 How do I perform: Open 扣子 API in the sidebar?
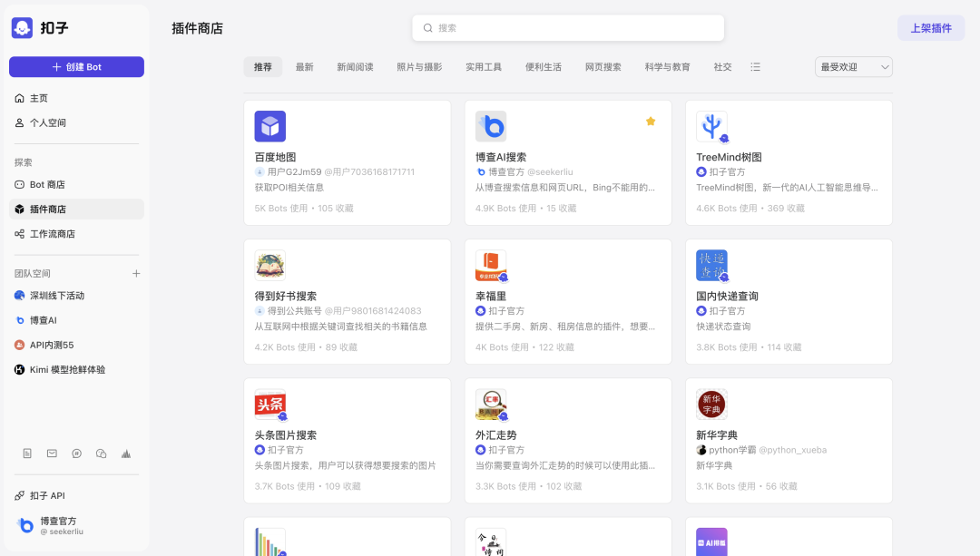click(x=76, y=495)
